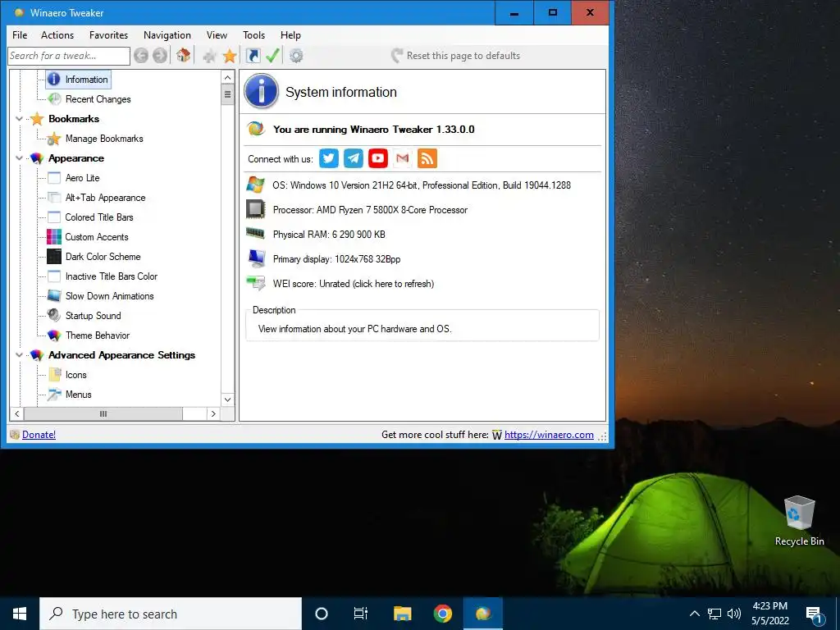The image size is (840, 630).
Task: Open the Tools menu
Action: (x=254, y=34)
